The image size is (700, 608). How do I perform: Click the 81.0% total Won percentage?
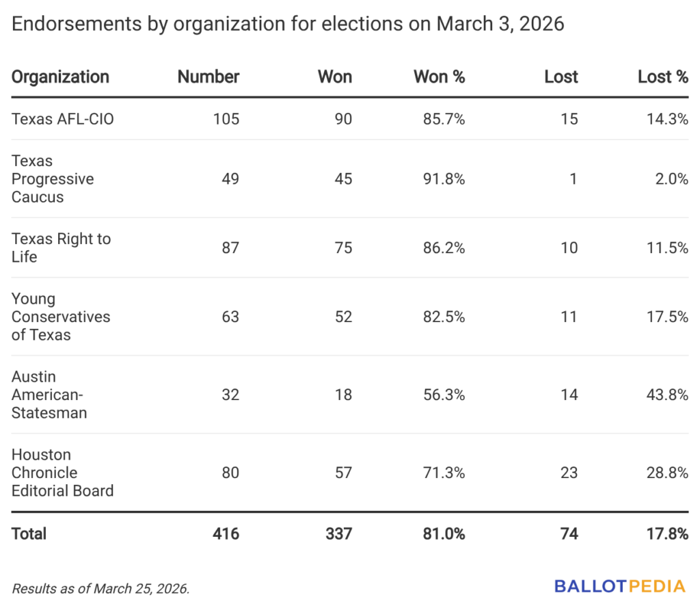pos(443,533)
